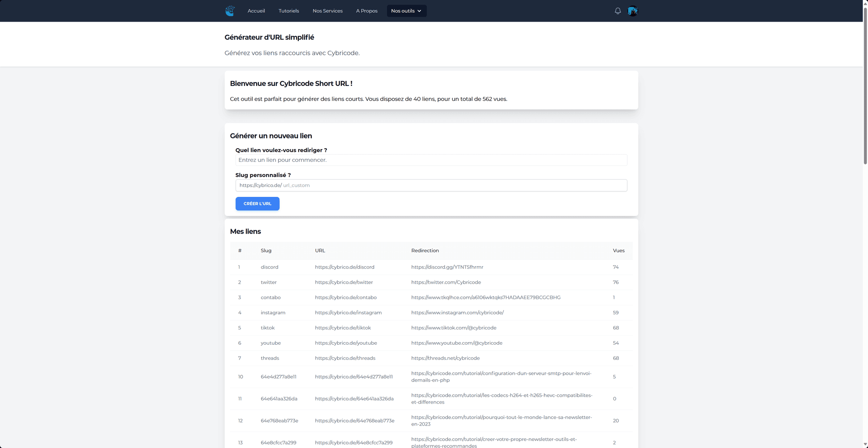Click the views count 76 for twitter

[616, 282]
